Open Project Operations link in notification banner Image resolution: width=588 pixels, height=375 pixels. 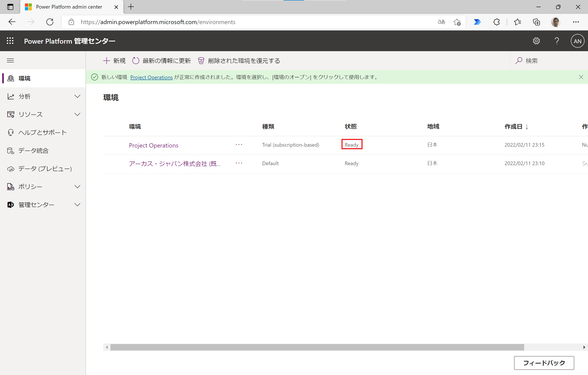151,77
